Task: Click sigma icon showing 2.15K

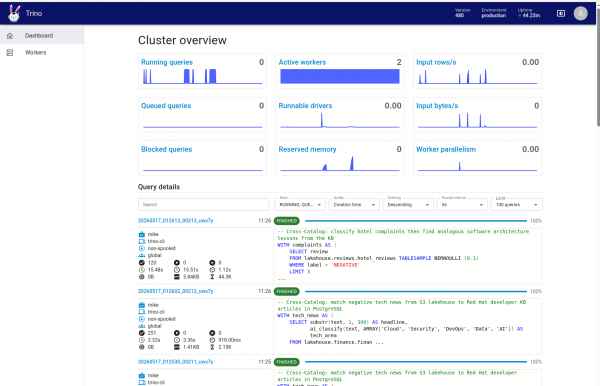Action: [x=212, y=347]
